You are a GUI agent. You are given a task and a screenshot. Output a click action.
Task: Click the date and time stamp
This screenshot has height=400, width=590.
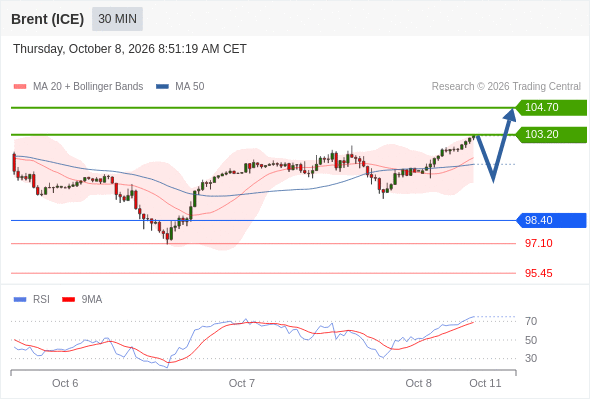coord(130,49)
